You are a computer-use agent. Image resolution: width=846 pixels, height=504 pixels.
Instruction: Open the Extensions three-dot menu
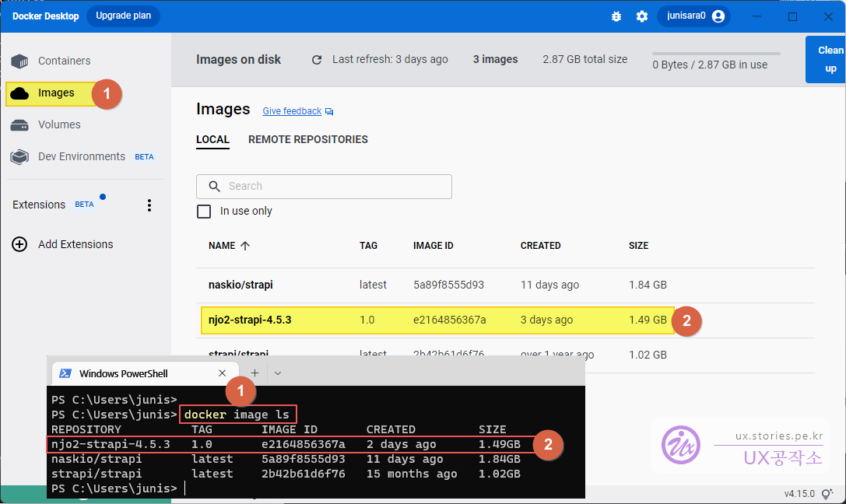pyautogui.click(x=149, y=205)
